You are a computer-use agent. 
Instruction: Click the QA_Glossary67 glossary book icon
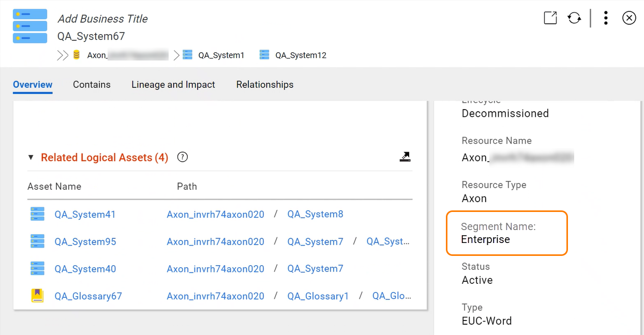pos(37,296)
